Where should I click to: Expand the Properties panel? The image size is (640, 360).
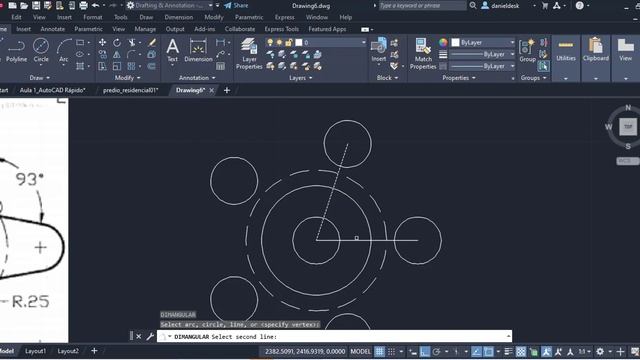click(459, 78)
